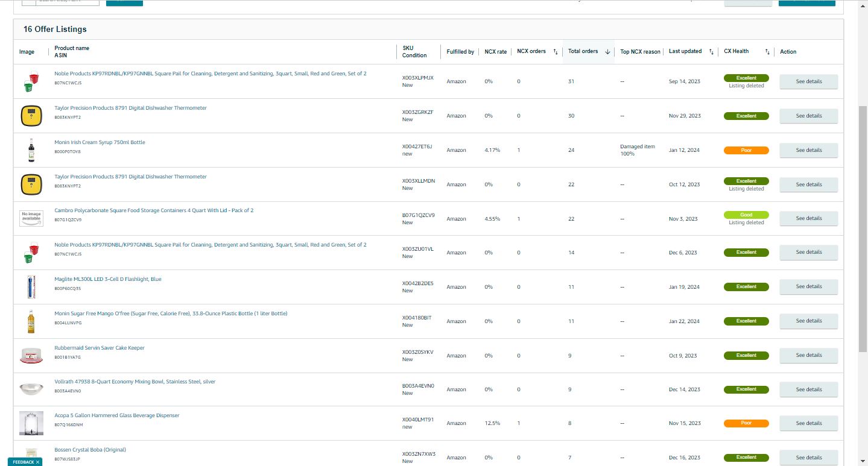This screenshot has height=466, width=868.
Task: See details for Monin Irish Cream Syrup
Action: [808, 150]
